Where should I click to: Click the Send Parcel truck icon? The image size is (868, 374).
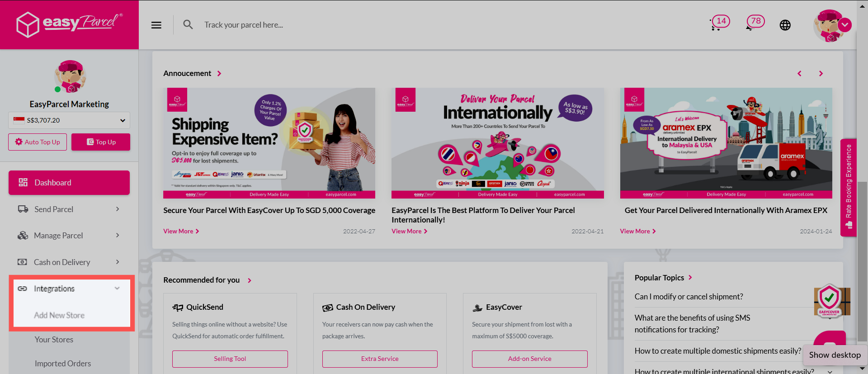click(23, 209)
